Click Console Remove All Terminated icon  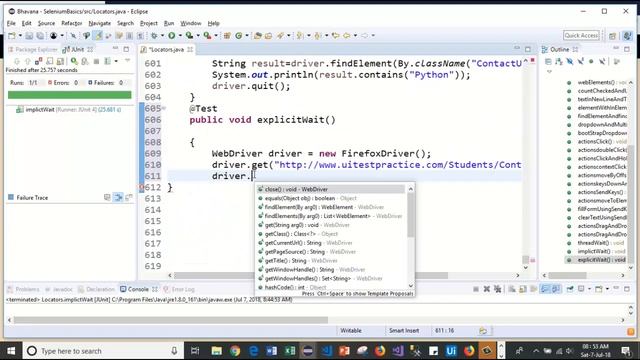498,289
